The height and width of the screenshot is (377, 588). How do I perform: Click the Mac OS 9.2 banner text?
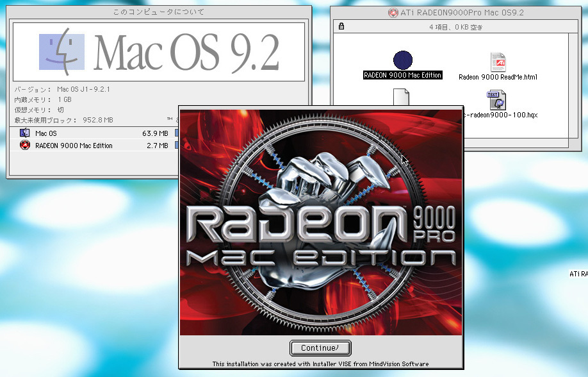coord(186,52)
